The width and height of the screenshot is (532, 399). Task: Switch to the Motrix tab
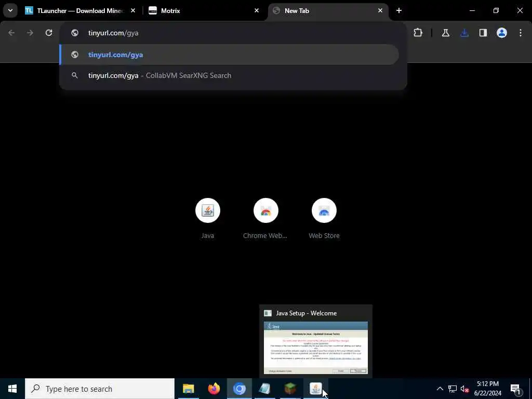[x=204, y=10]
